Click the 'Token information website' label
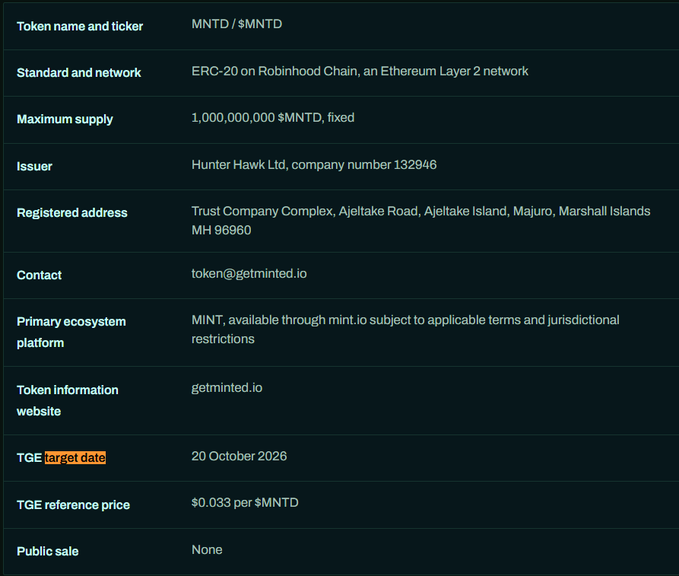Image resolution: width=679 pixels, height=576 pixels. [x=68, y=401]
